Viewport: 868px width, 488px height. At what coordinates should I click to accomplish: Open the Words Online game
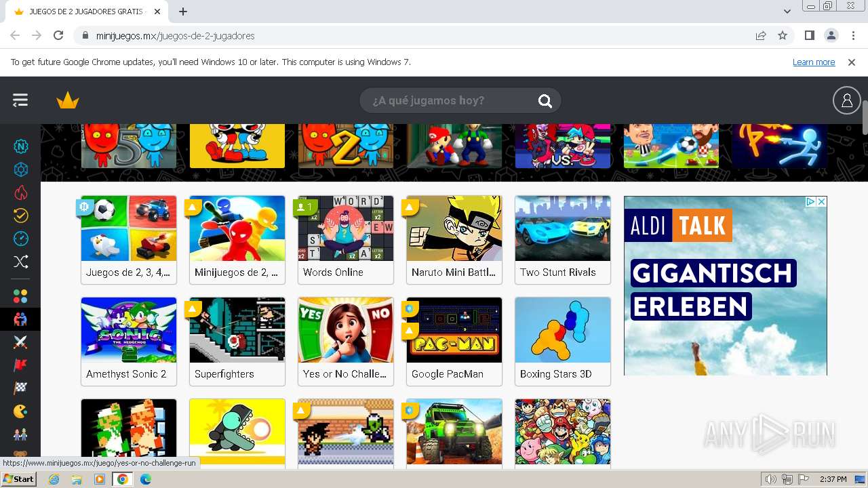(346, 240)
